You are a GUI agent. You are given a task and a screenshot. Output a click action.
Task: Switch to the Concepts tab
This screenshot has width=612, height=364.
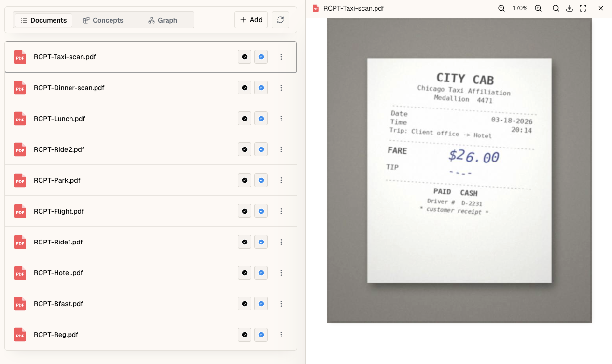[103, 20]
